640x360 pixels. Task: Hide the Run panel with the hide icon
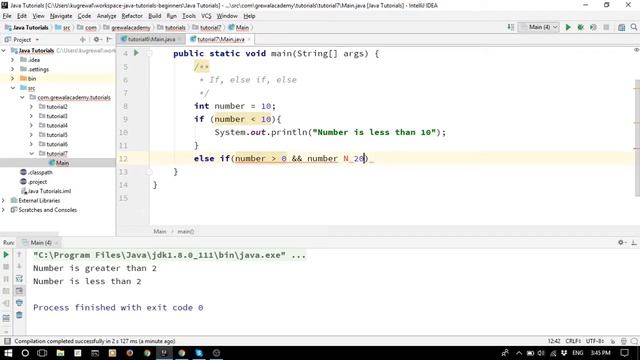tap(634, 242)
